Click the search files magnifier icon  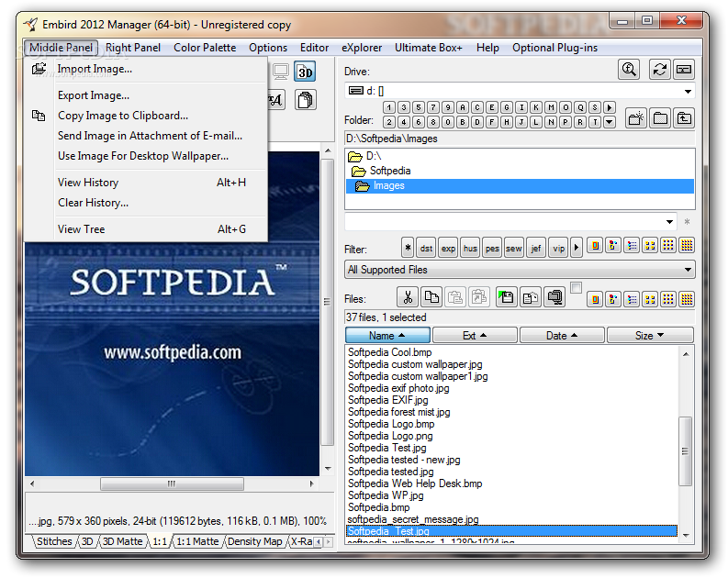coord(629,70)
